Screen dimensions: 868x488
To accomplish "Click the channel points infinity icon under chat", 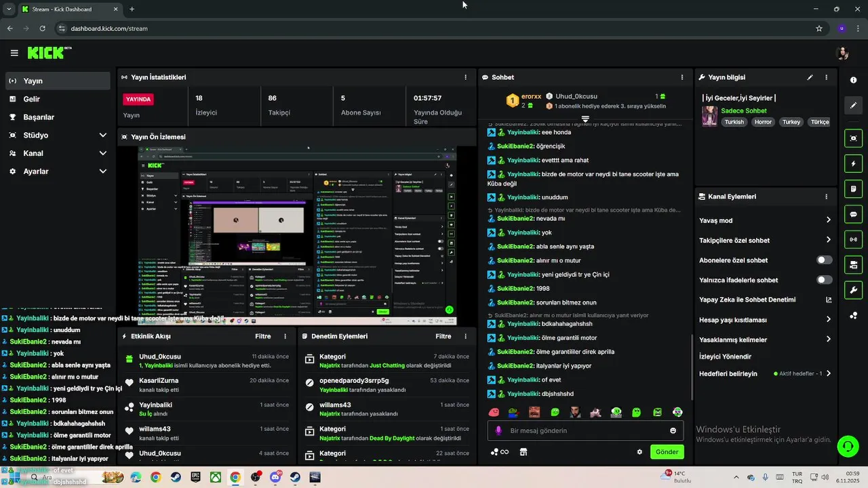I will click(500, 452).
